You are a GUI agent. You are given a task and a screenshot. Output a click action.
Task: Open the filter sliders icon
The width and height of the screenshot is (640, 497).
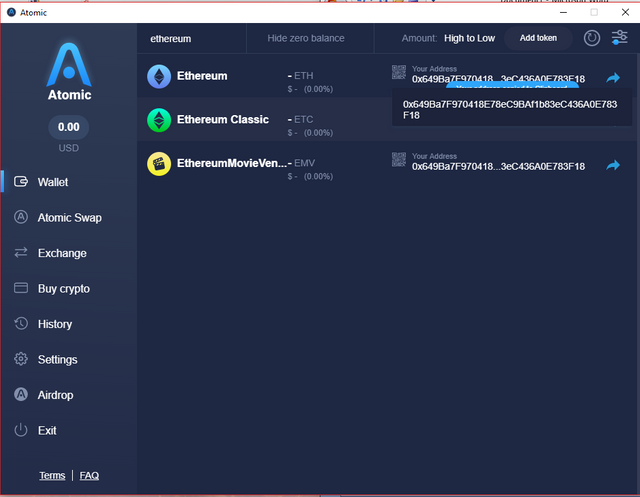tap(619, 38)
